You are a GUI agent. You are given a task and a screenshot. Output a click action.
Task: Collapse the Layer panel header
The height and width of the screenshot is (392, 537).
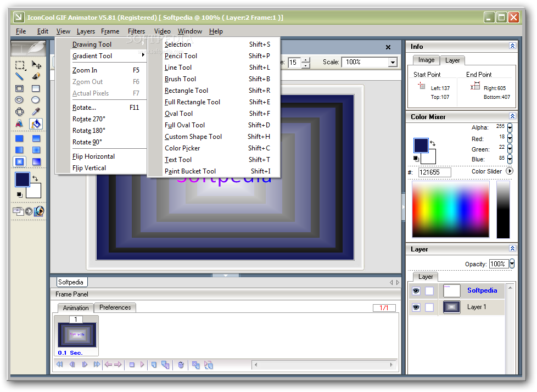(x=512, y=249)
